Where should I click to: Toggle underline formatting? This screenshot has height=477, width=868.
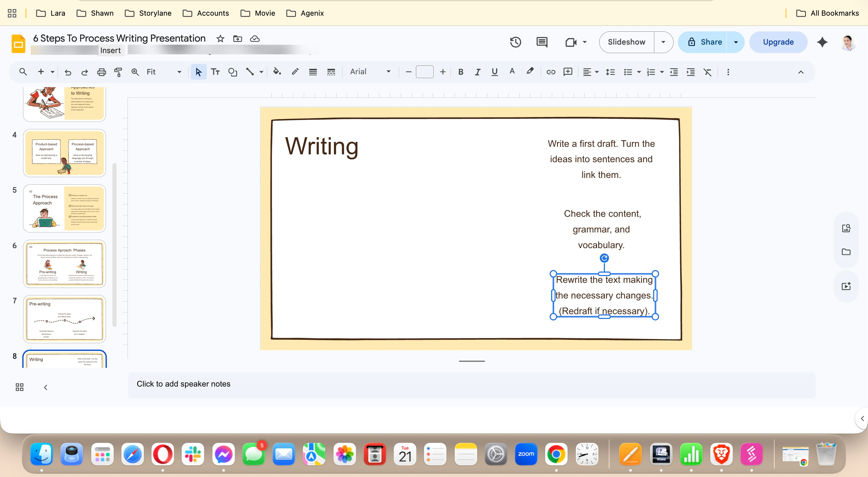pyautogui.click(x=494, y=72)
